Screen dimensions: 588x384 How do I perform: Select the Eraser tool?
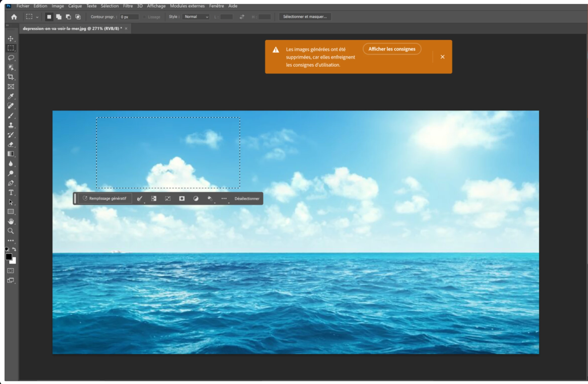[11, 144]
